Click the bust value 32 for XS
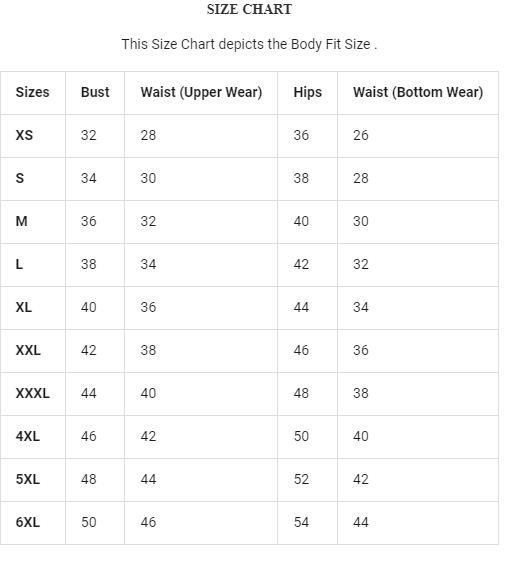The image size is (508, 561). 89,135
